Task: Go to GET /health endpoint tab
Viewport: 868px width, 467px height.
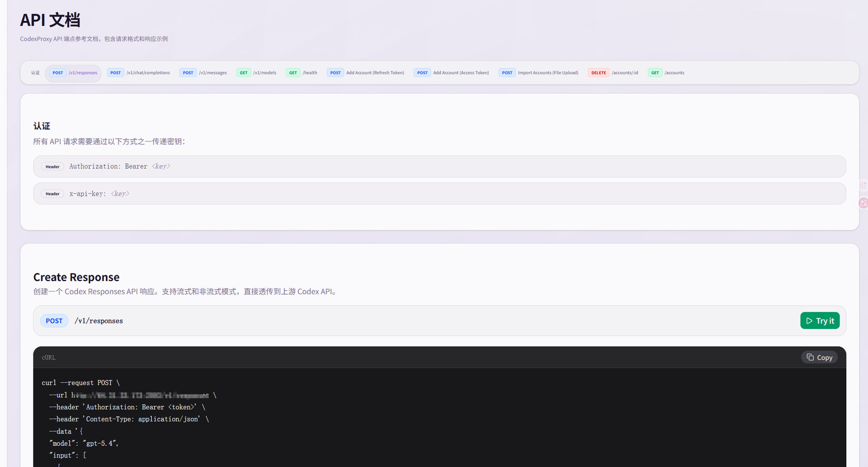Action: click(302, 73)
